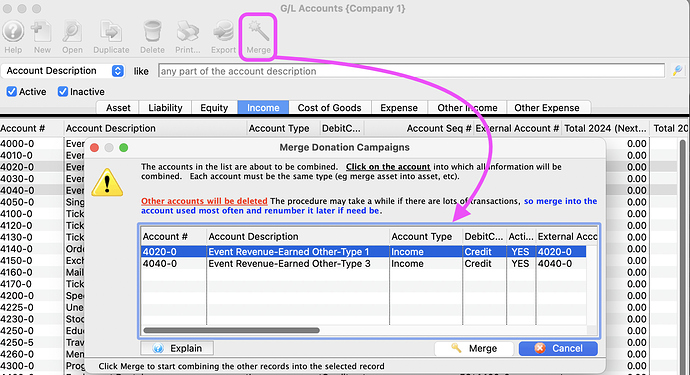
Task: Select account 4030-0 in main list
Action: click(17, 179)
